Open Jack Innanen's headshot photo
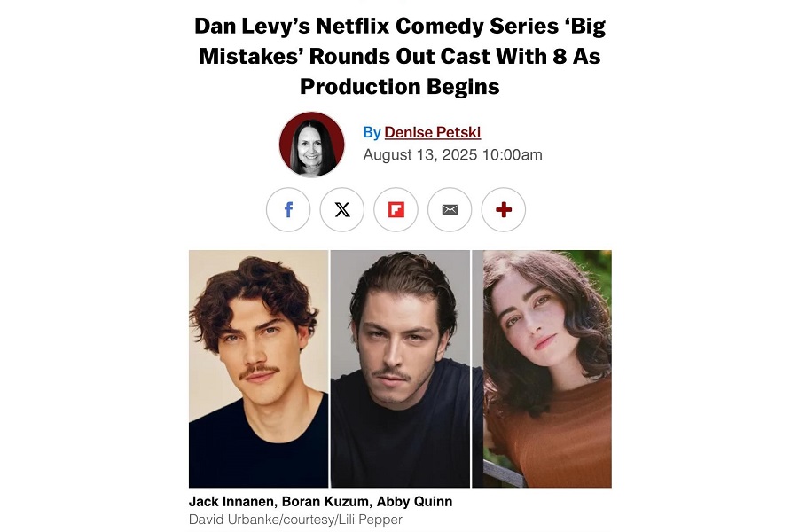The image size is (799, 532). pos(258,369)
